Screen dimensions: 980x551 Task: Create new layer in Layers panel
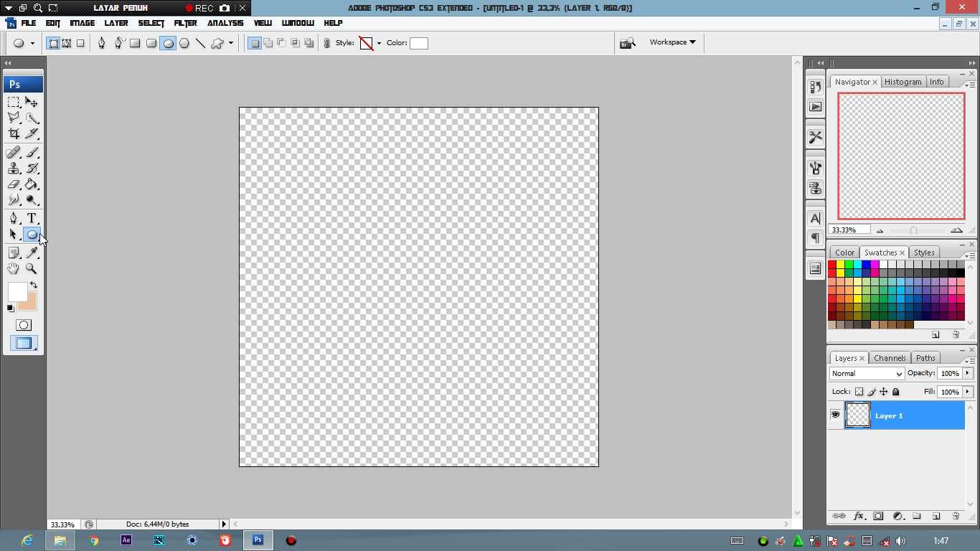(936, 516)
